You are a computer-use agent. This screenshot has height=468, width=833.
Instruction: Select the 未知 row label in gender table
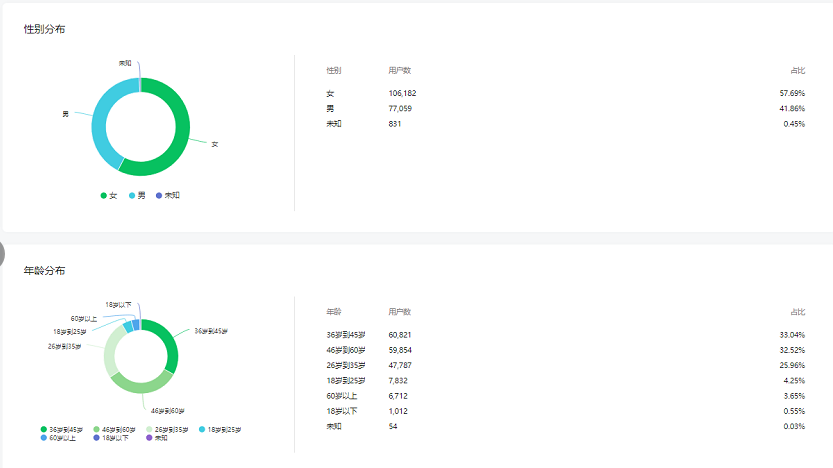tap(334, 124)
